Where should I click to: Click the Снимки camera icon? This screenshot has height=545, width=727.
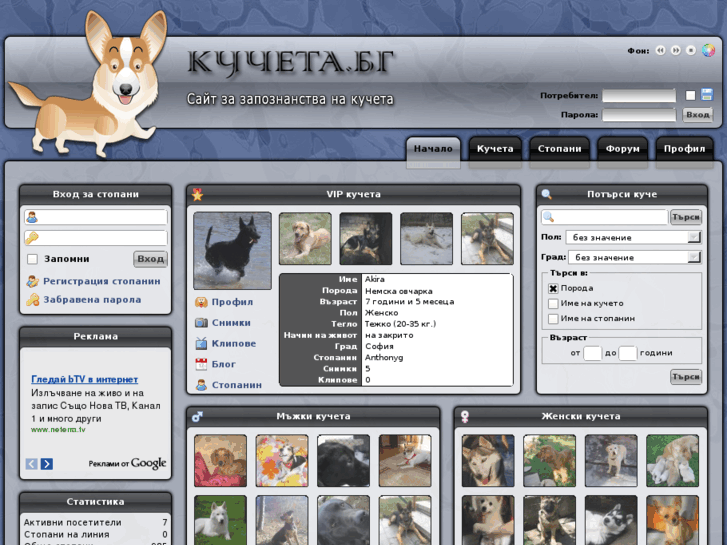click(x=201, y=322)
